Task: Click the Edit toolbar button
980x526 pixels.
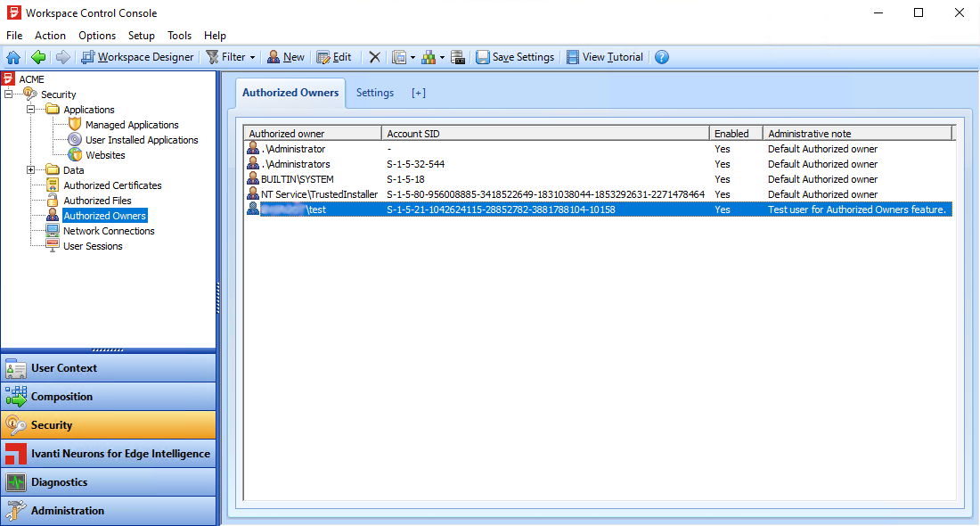Action: click(x=334, y=58)
